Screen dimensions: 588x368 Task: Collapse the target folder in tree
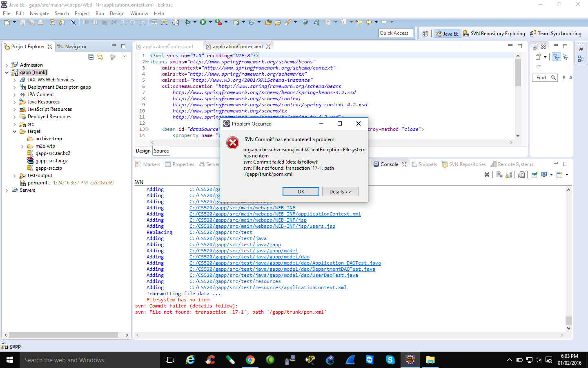pos(14,131)
